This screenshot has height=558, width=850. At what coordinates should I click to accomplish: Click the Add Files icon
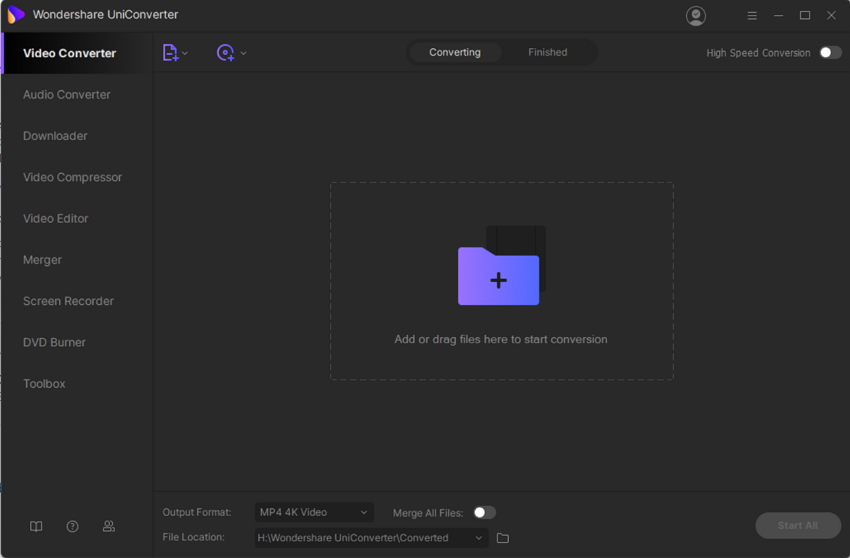(170, 53)
